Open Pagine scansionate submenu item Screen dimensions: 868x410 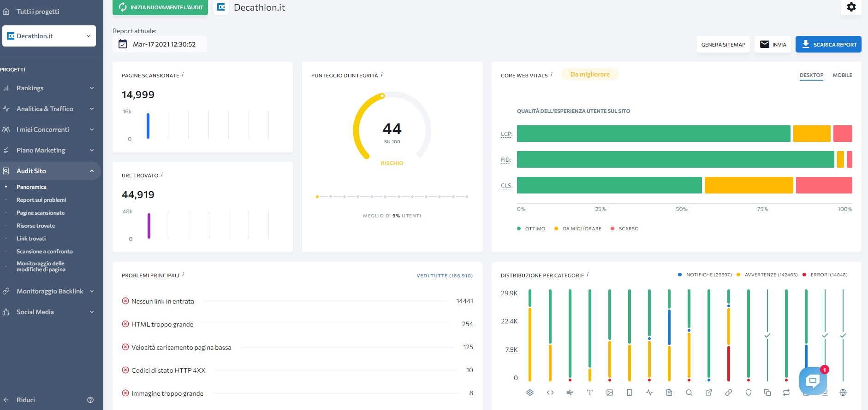tap(41, 213)
